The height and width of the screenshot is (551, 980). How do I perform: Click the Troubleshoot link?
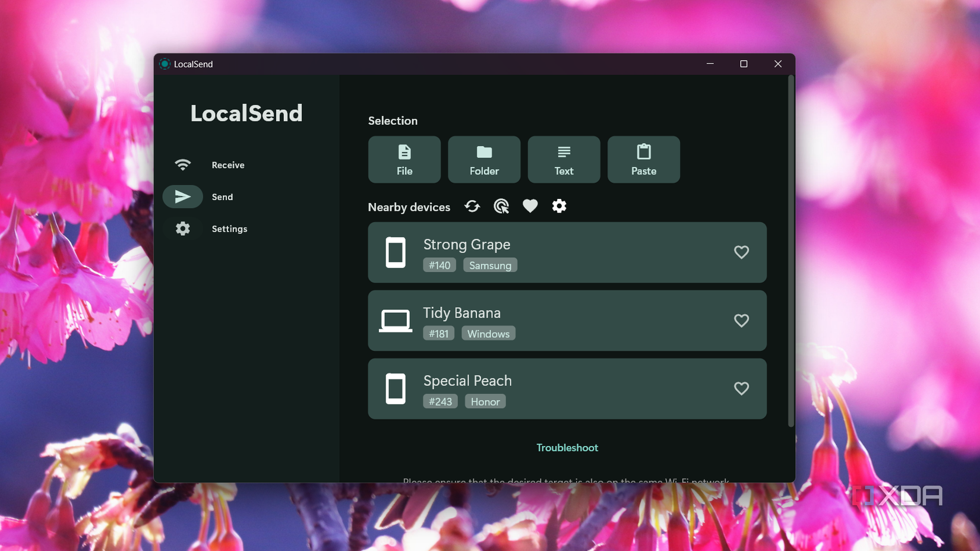coord(567,448)
